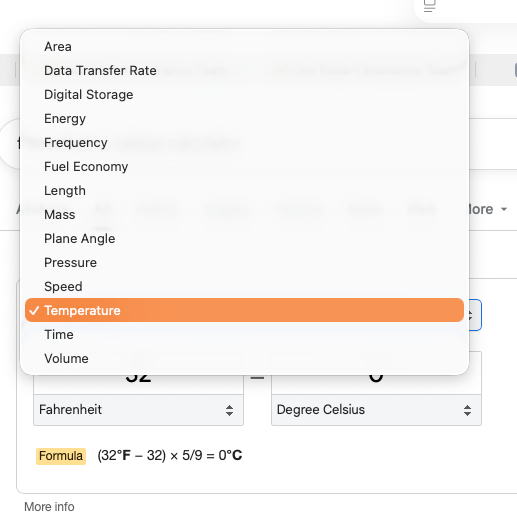Choose Volume conversion type
The width and height of the screenshot is (517, 527).
tap(244, 359)
